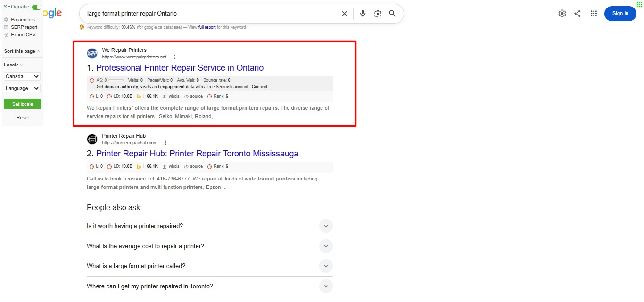Open the Google apps grid icon

[x=594, y=14]
